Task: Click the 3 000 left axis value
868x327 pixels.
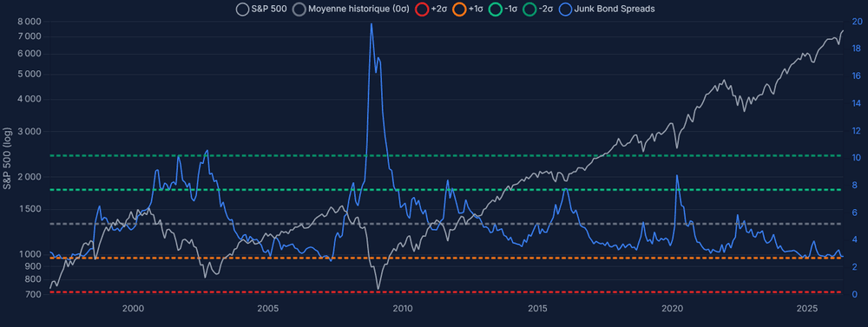Action: [30, 132]
